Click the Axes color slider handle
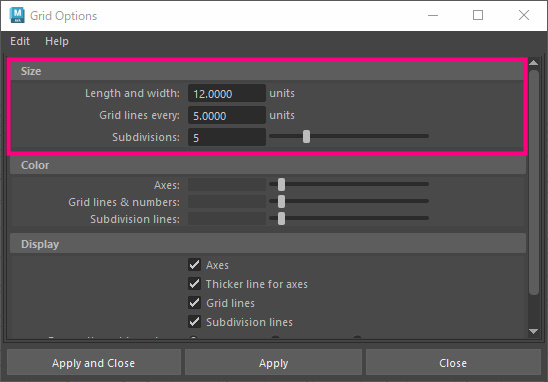 coord(281,184)
